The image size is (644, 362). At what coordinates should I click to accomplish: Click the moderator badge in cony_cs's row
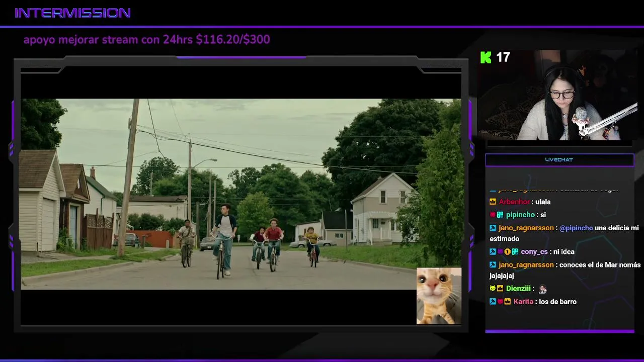pyautogui.click(x=493, y=252)
